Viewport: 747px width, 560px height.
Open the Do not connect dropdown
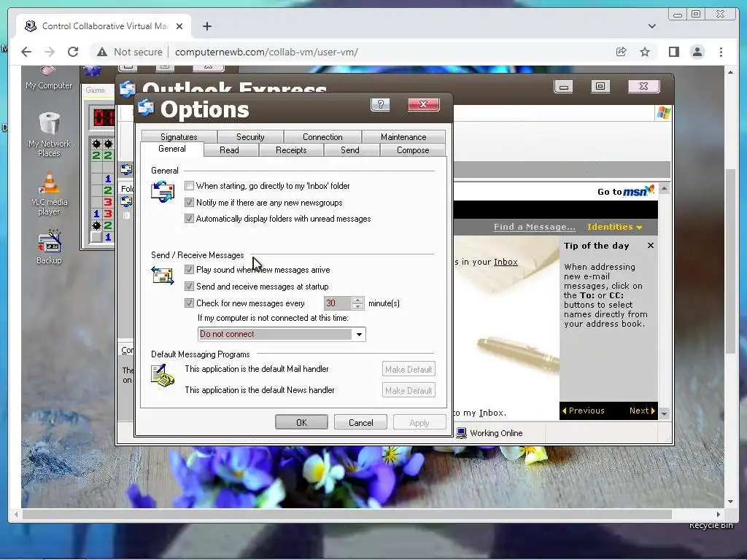359,334
